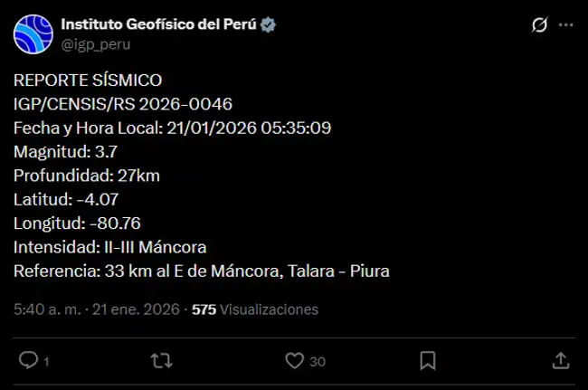This screenshot has height=390, width=588.
Task: Click the reply count number 1
Action: coord(46,361)
